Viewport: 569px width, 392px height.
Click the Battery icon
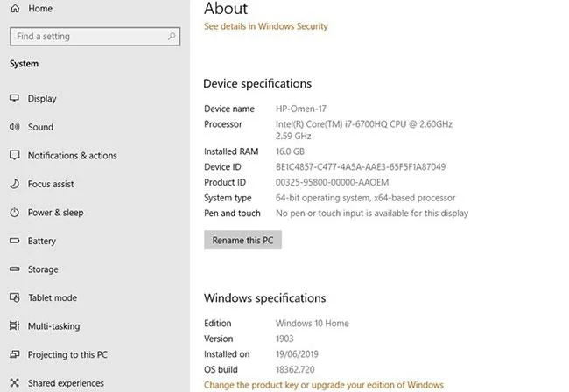pos(15,241)
